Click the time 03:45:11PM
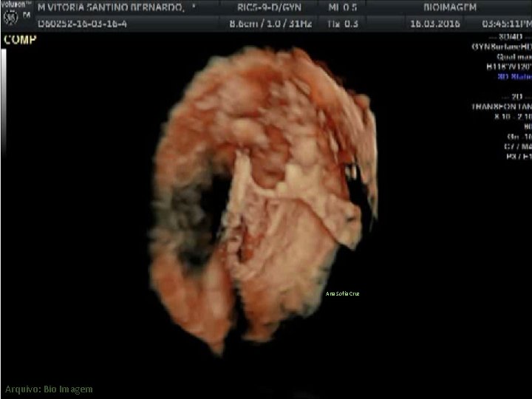 507,24
